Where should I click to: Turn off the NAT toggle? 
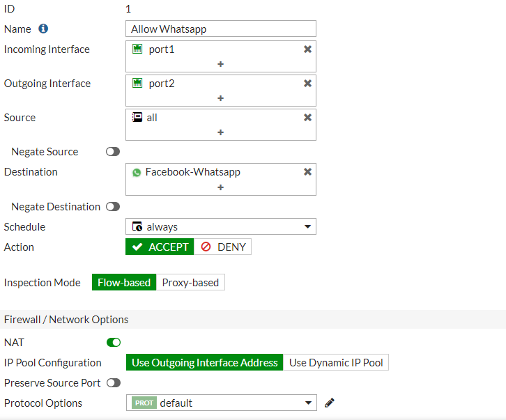(113, 342)
